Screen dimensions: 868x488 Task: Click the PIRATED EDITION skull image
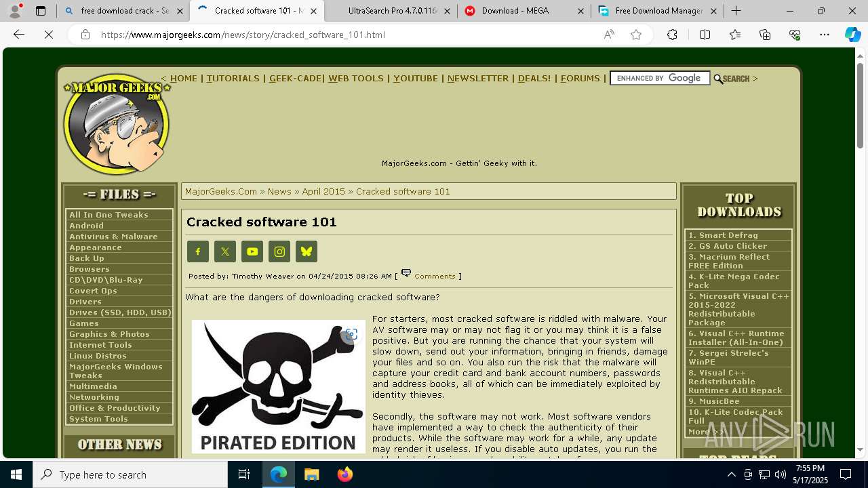tap(279, 386)
